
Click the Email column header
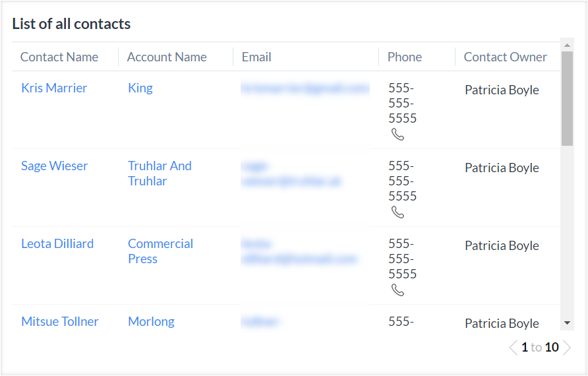256,57
